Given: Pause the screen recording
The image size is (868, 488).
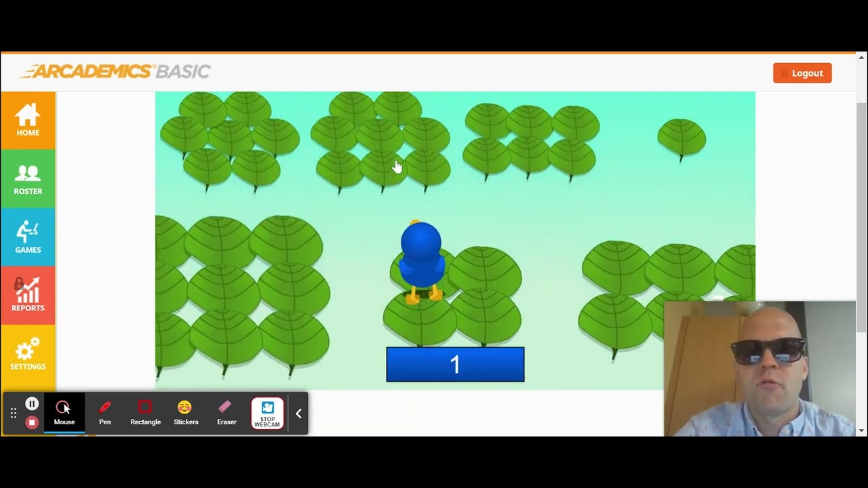Looking at the screenshot, I should tap(32, 404).
